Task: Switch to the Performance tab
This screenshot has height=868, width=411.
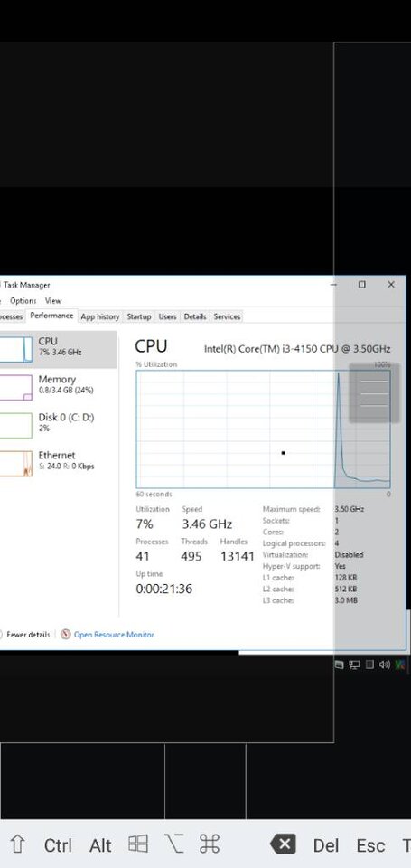Action: (x=51, y=316)
